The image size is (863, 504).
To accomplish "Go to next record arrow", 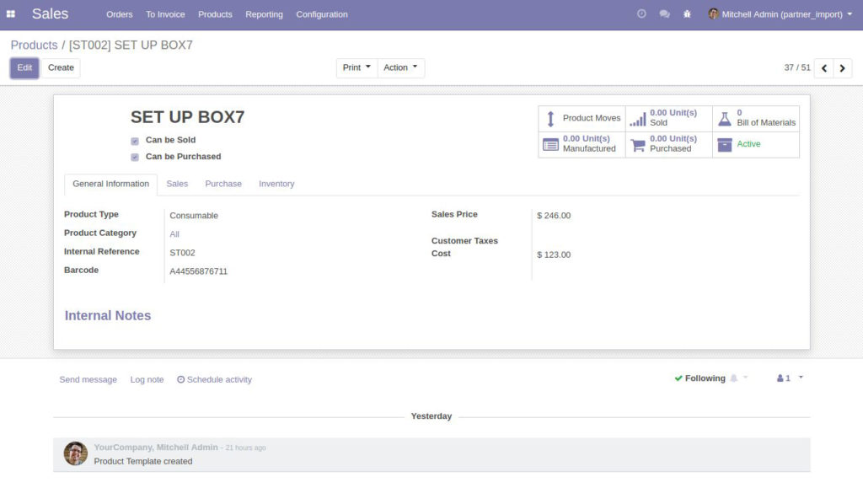I will 842,68.
